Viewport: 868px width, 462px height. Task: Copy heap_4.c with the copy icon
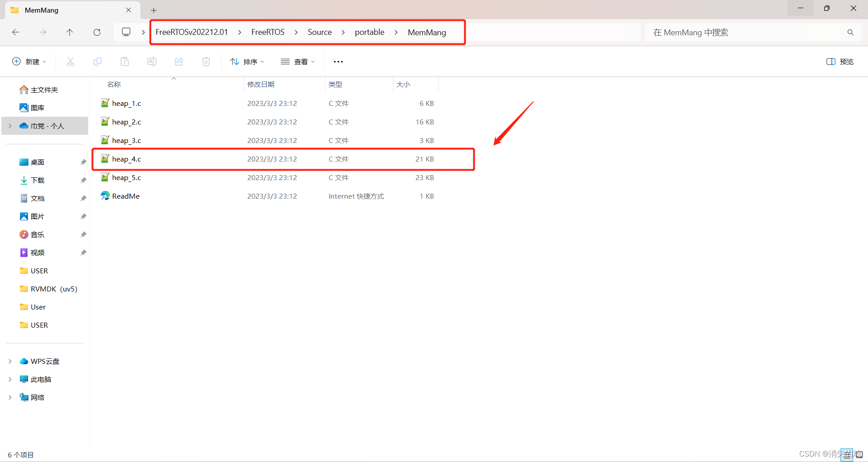(x=98, y=62)
